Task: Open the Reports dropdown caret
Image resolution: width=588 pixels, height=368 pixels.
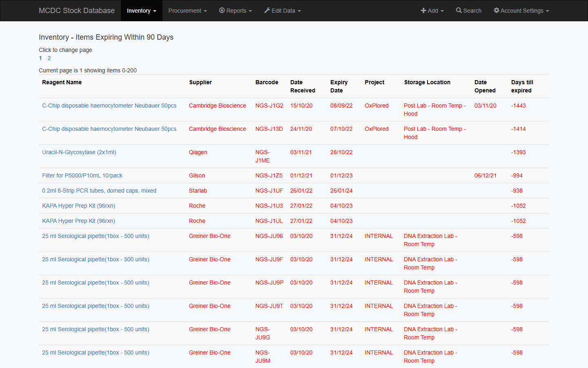Action: pos(250,11)
